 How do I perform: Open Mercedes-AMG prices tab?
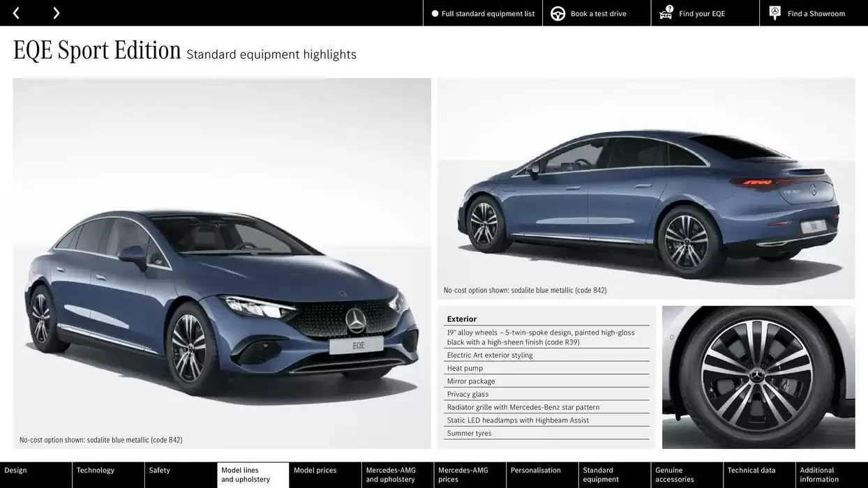(x=470, y=475)
